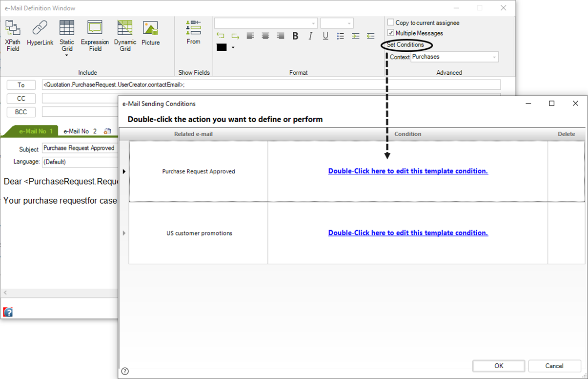Click the To recipients button
Image resolution: width=588 pixels, height=379 pixels.
coord(21,85)
